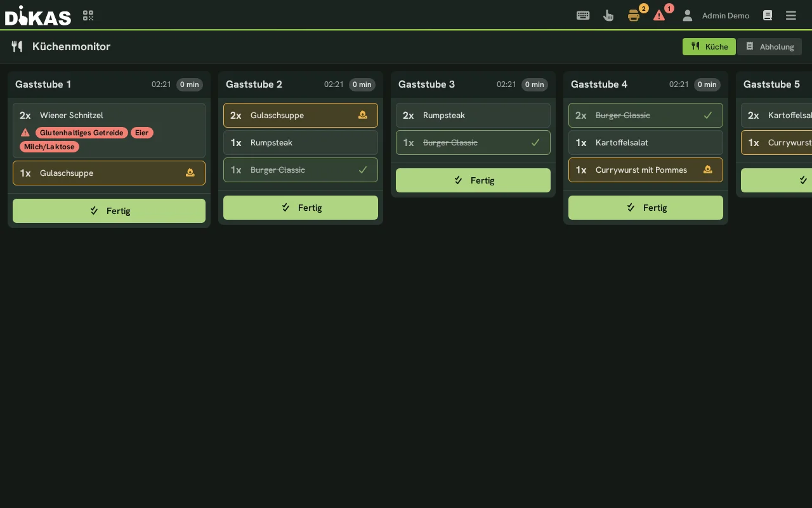Uncheck the completed Burger Classic in Gaststube 3
The width and height of the screenshot is (812, 508).
pyautogui.click(x=473, y=142)
